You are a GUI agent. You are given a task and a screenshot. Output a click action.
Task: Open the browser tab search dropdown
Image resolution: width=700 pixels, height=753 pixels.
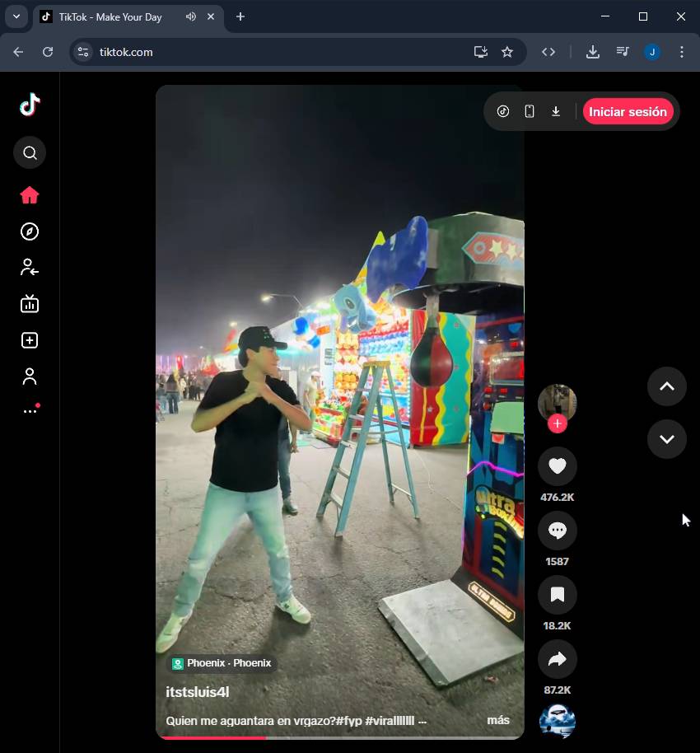tap(16, 16)
